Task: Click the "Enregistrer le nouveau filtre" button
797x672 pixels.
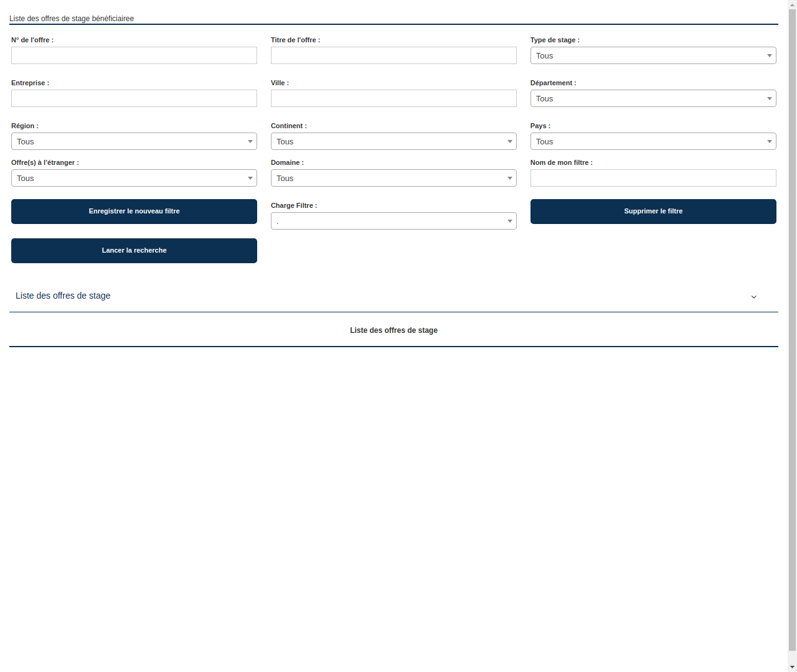Action: click(x=134, y=212)
